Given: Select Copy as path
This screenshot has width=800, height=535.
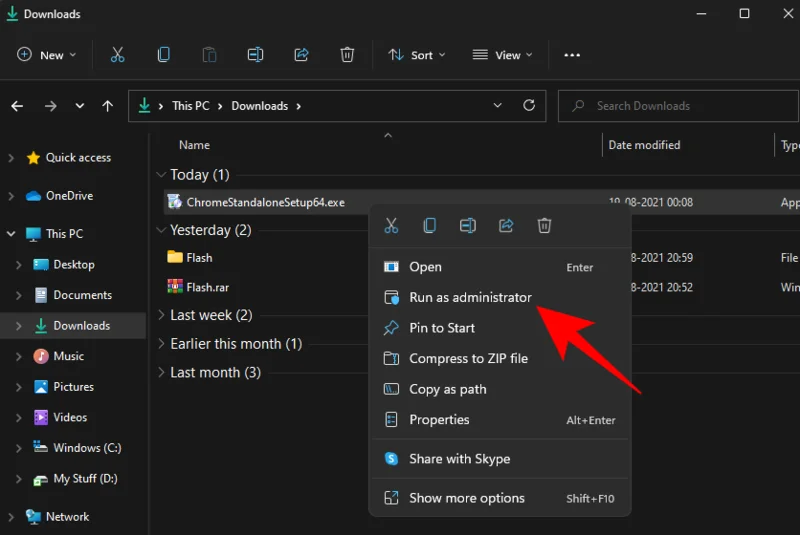Looking at the screenshot, I should (x=499, y=389).
